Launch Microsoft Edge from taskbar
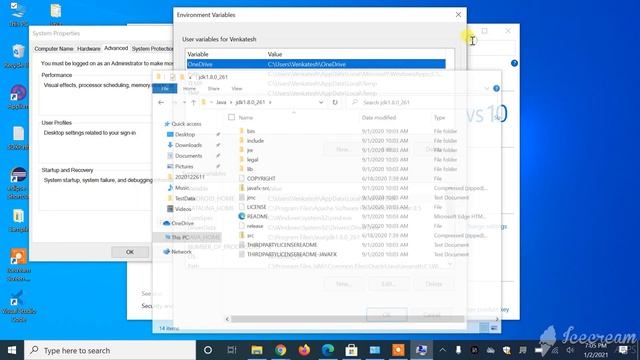 point(328,350)
